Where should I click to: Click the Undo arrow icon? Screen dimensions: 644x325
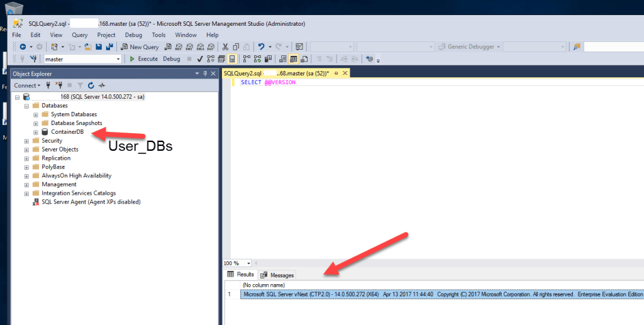click(x=261, y=47)
